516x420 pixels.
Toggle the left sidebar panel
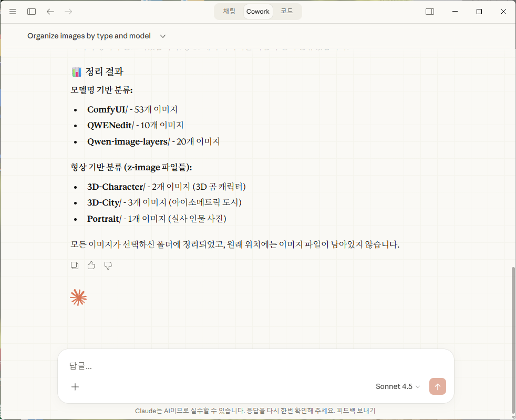pyautogui.click(x=32, y=12)
